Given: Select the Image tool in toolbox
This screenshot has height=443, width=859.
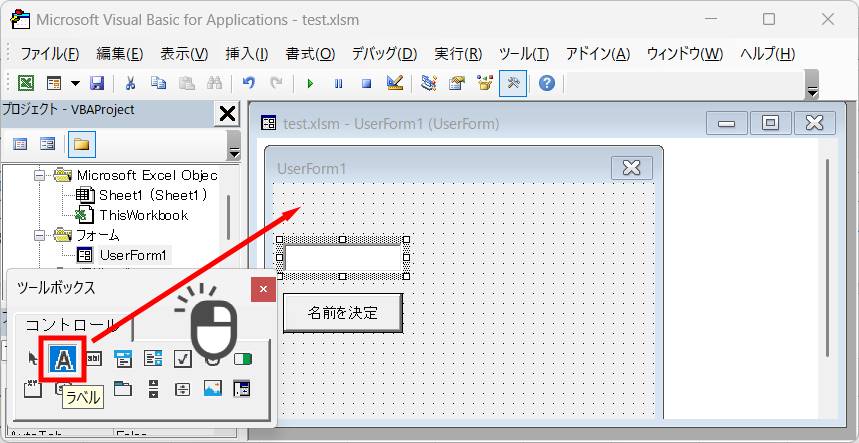Looking at the screenshot, I should click(x=212, y=389).
